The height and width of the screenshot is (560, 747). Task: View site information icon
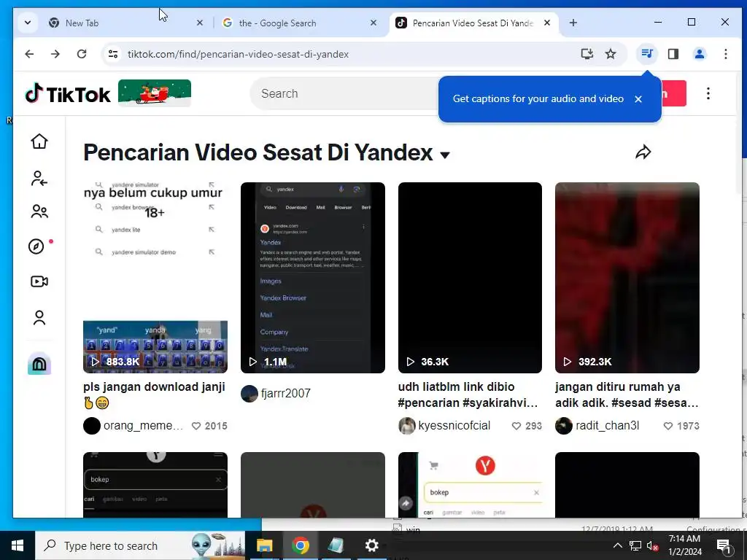[113, 54]
